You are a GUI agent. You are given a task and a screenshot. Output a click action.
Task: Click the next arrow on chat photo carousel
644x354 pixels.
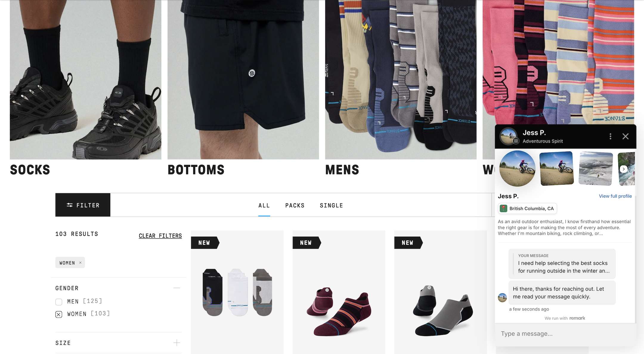pyautogui.click(x=623, y=169)
